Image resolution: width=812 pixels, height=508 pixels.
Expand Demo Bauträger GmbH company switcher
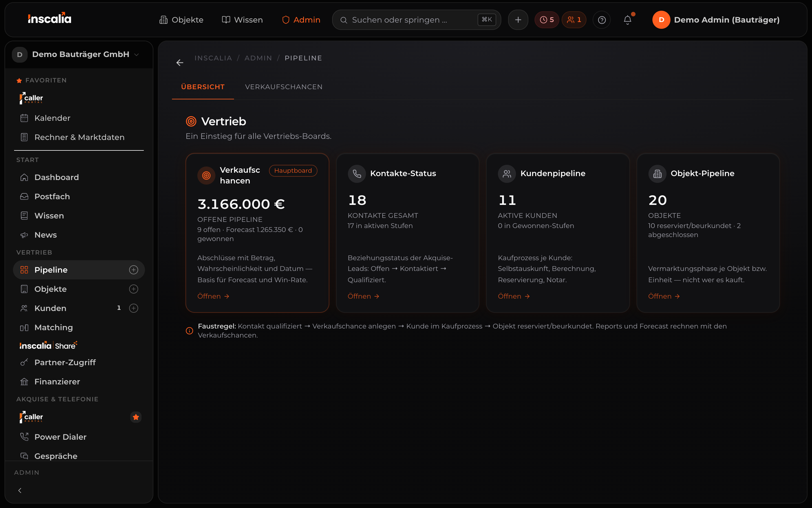pos(76,54)
